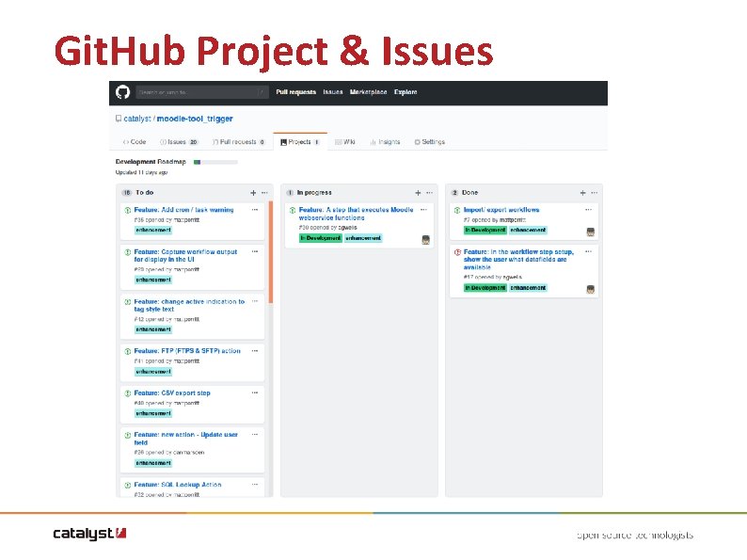Click open-issue icon on SQL Lookup card

pos(128,486)
